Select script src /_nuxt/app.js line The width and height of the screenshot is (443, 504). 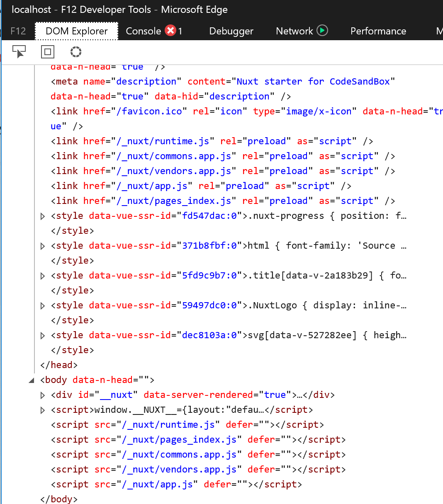click(x=176, y=484)
